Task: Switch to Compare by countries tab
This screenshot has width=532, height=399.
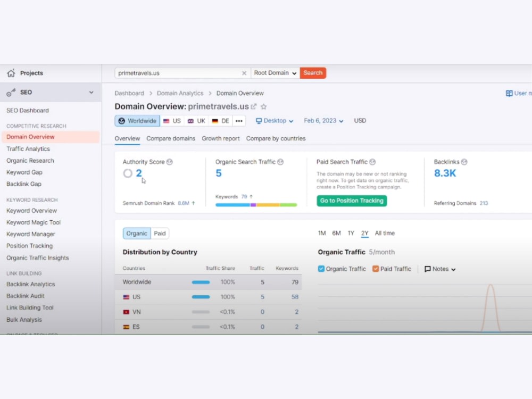Action: coord(276,138)
